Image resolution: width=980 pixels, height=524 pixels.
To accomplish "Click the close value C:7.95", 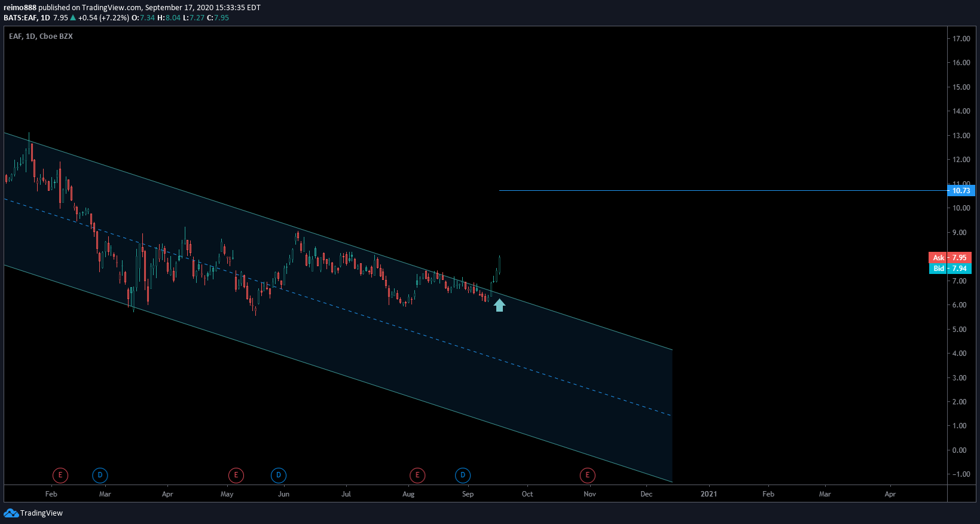I will [218, 18].
